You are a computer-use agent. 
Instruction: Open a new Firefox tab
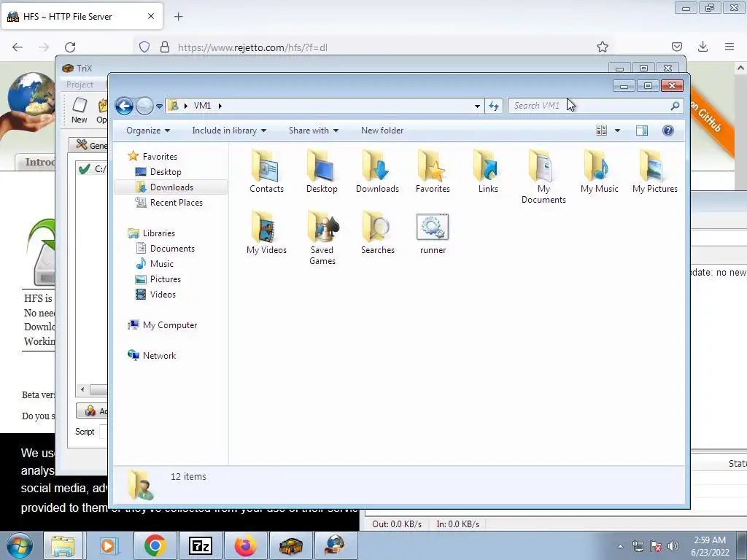pos(178,17)
